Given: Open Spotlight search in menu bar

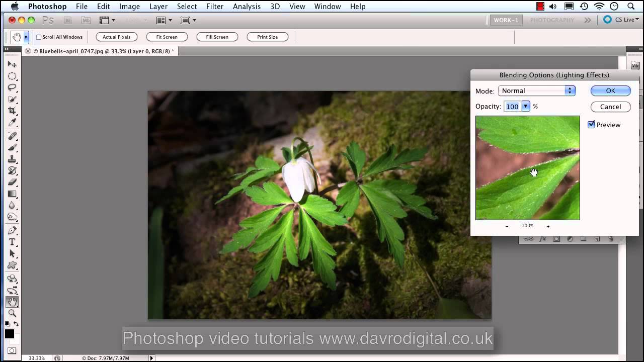Looking at the screenshot, I should click(x=631, y=7).
